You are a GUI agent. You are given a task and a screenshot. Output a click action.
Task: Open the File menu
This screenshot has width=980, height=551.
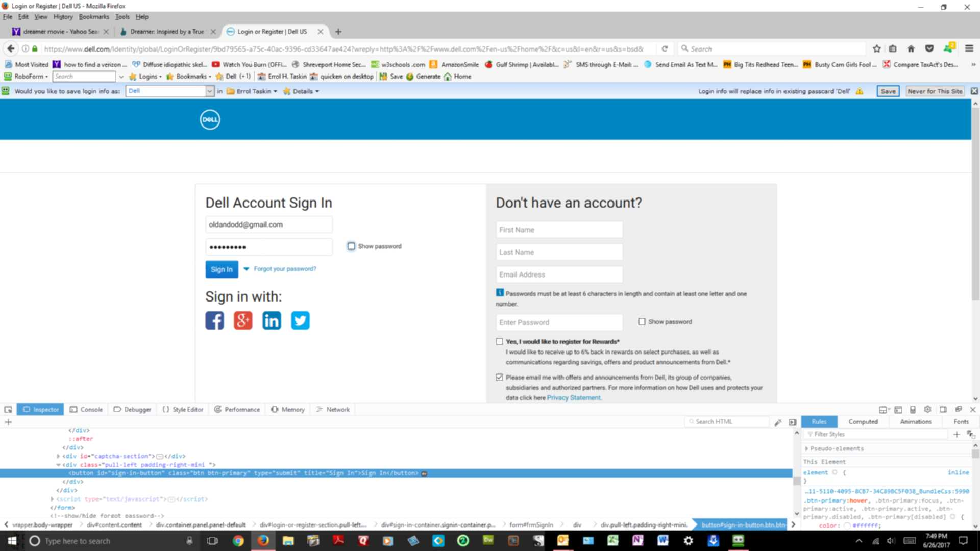click(x=7, y=17)
